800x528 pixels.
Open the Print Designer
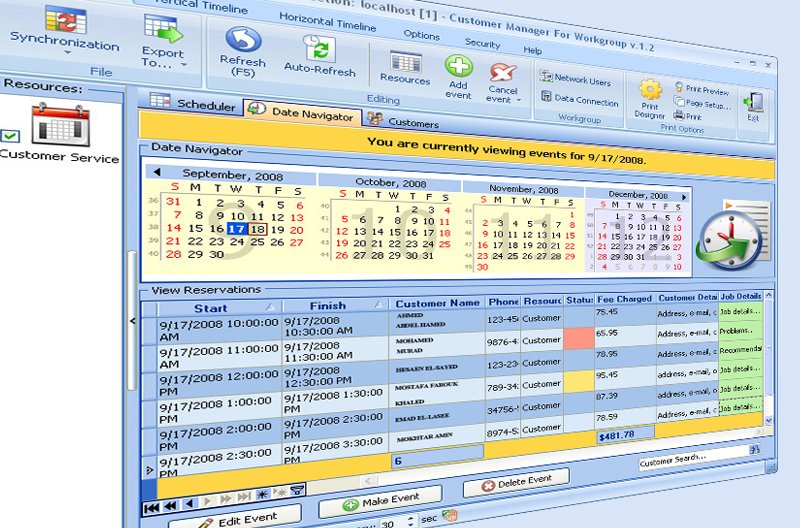pyautogui.click(x=650, y=91)
